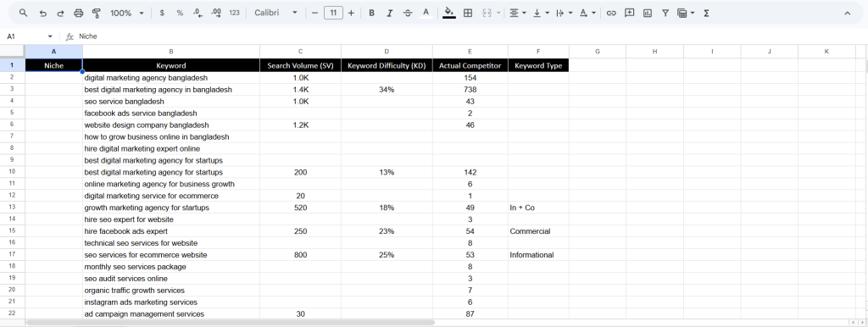Insert a chart
Screen dimensions: 868x327
[647, 13]
